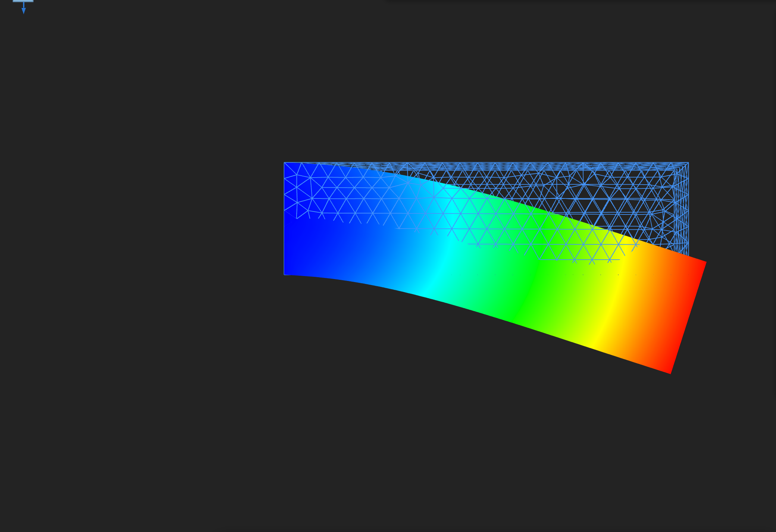Click the blue downward axis arrow indicator
Image resolution: width=776 pixels, height=532 pixels.
pos(24,7)
